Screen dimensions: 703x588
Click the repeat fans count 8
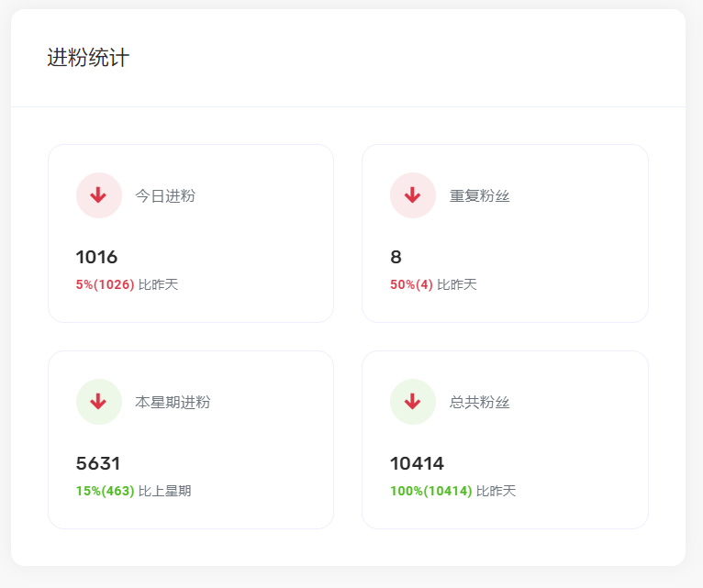pos(396,257)
